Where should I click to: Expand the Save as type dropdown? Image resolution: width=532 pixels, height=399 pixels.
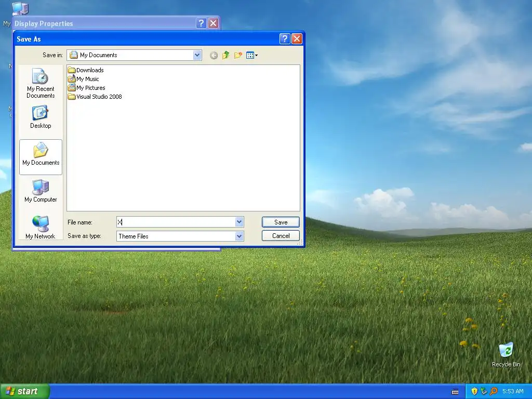click(x=239, y=236)
